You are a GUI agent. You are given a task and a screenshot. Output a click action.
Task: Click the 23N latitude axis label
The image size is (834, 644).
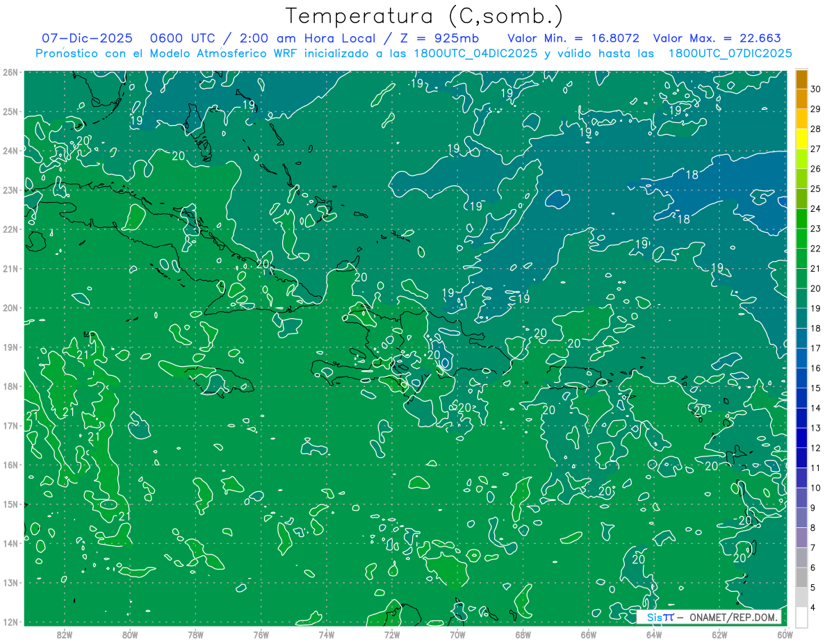[x=10, y=190]
